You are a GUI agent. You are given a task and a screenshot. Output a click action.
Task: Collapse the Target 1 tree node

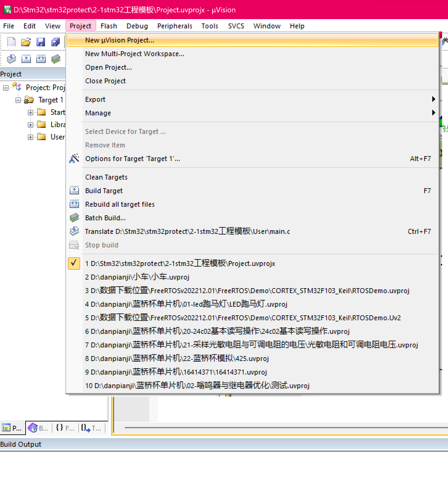click(18, 100)
